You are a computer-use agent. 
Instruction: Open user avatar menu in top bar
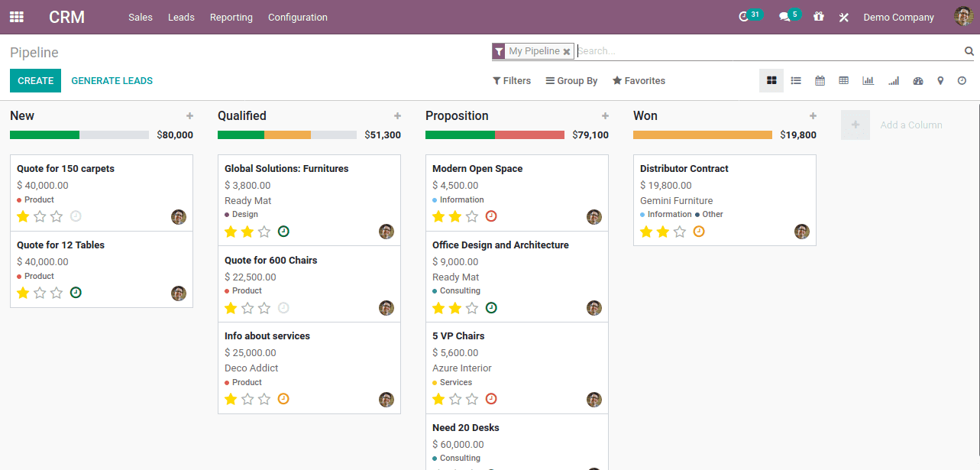[x=963, y=16]
